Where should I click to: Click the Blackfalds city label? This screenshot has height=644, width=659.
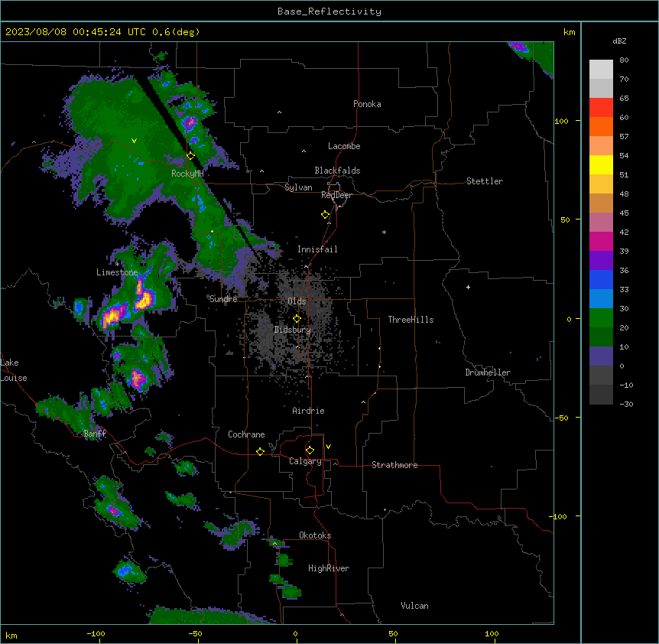337,171
